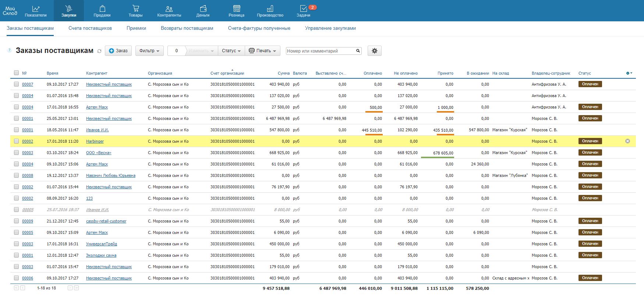Tick the select-all checkbox in the table header
This screenshot has height=306, width=644.
16,73
